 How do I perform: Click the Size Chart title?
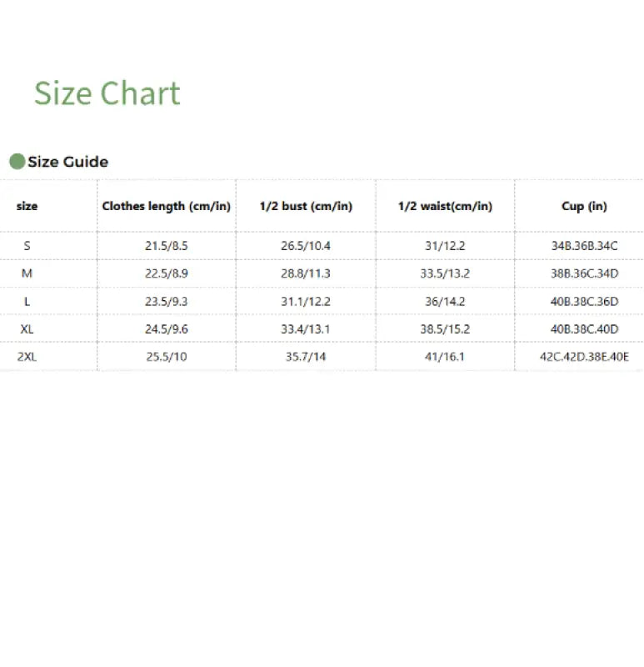pyautogui.click(x=107, y=93)
